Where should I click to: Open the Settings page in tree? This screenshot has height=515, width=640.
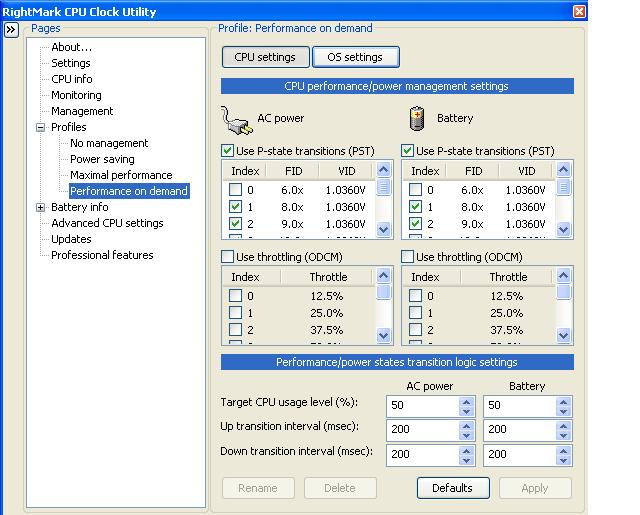pyautogui.click(x=71, y=63)
